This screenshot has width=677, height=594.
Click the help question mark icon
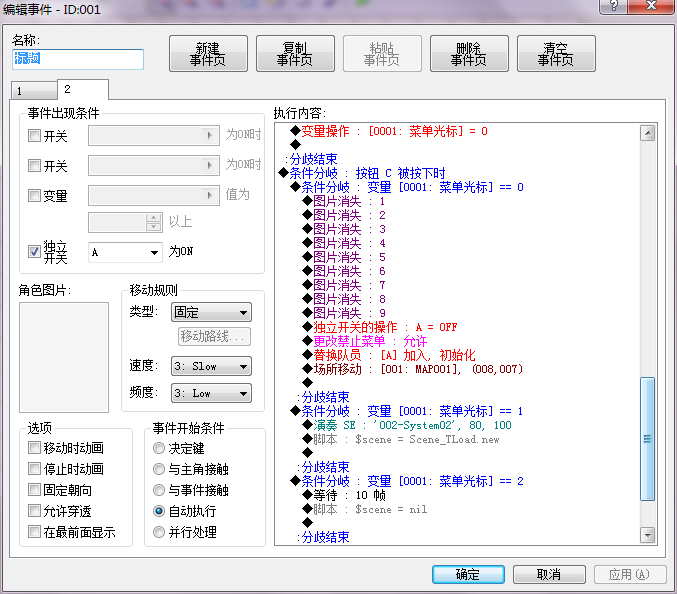point(614,6)
